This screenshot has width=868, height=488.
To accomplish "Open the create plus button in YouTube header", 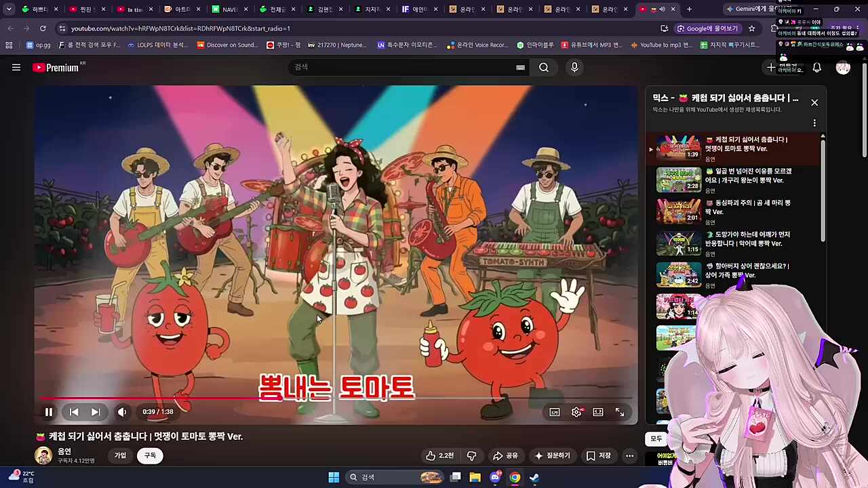I will (x=771, y=67).
